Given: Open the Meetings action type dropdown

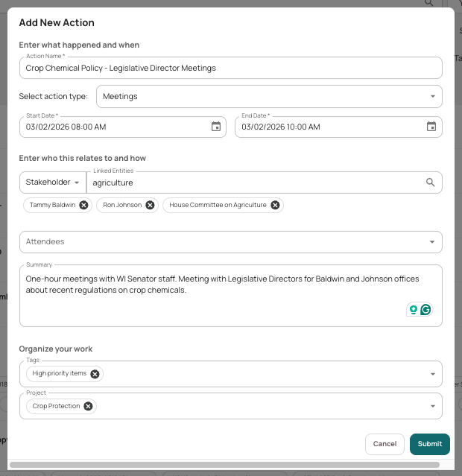Looking at the screenshot, I should 269,97.
